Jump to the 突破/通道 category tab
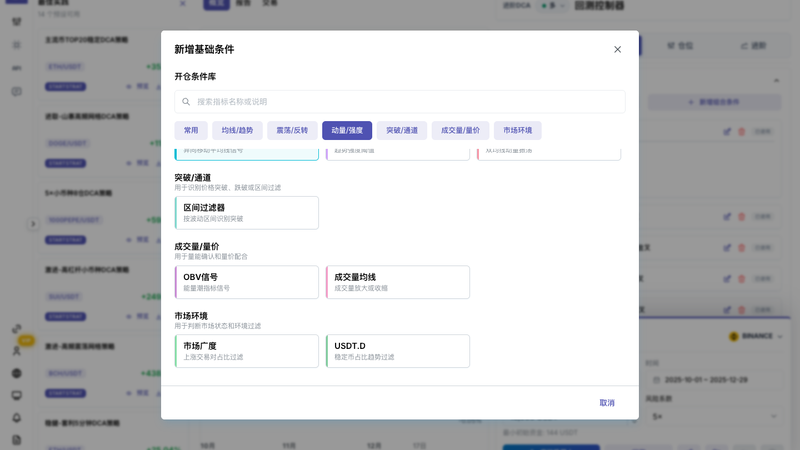 (x=402, y=131)
